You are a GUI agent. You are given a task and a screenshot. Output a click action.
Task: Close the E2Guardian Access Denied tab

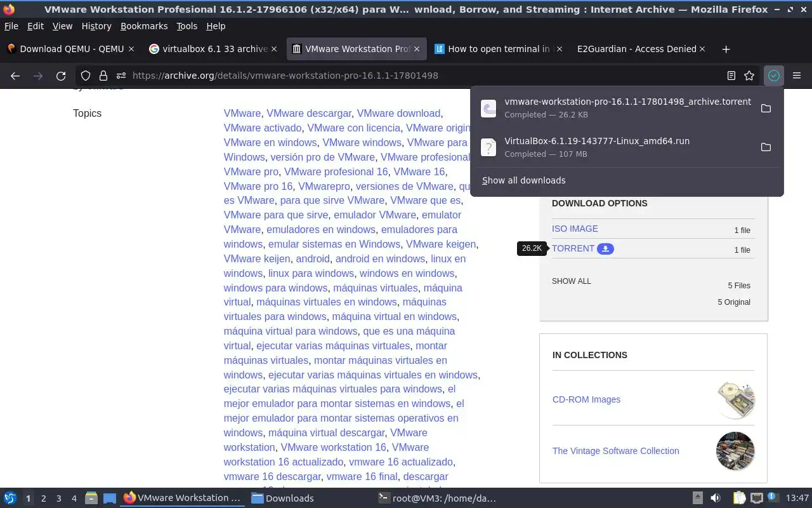point(702,49)
